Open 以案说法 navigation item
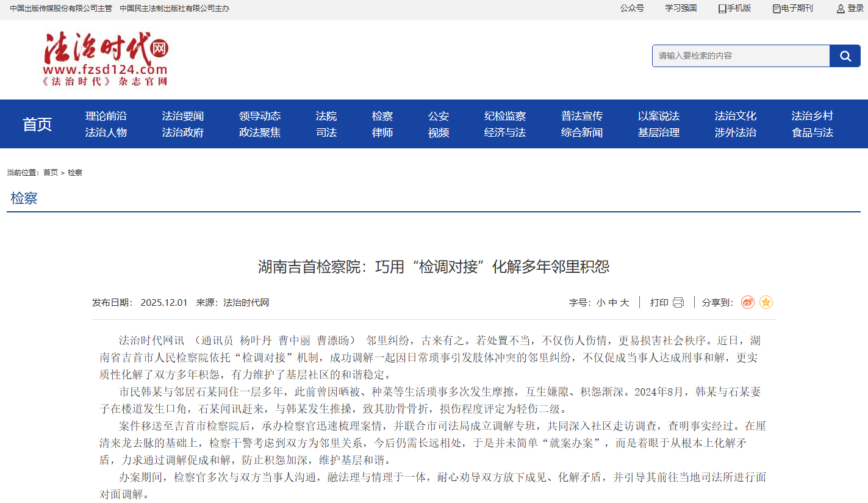 click(x=658, y=116)
